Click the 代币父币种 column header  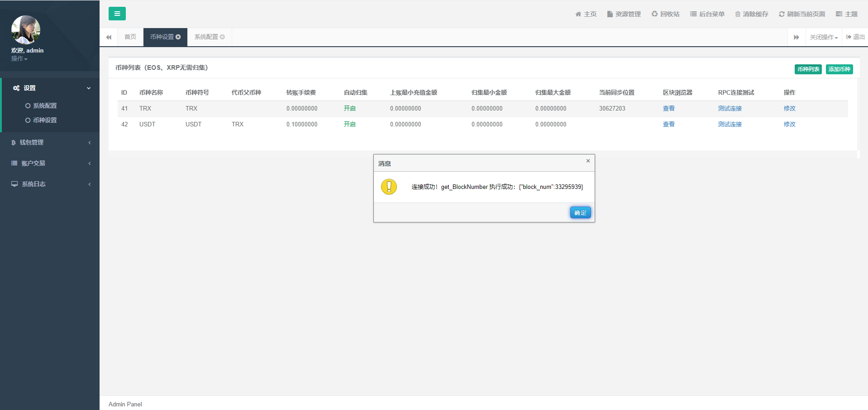[x=247, y=92]
